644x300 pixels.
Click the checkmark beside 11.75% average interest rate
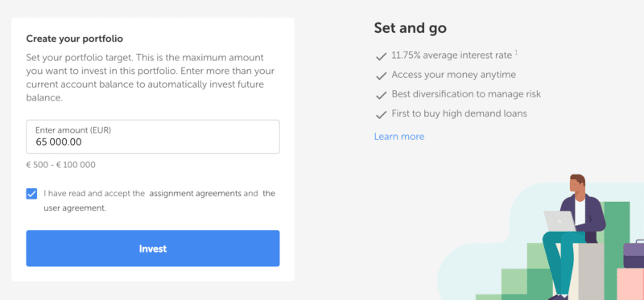click(x=381, y=56)
